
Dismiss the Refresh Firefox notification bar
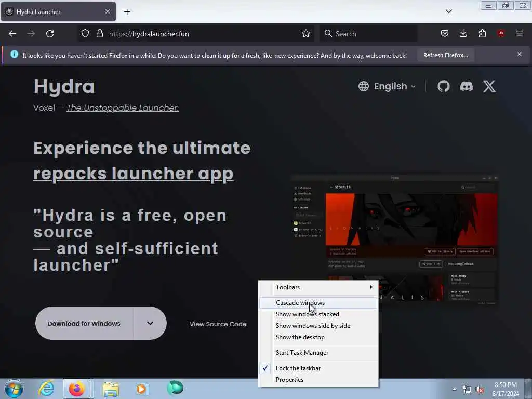(x=520, y=54)
